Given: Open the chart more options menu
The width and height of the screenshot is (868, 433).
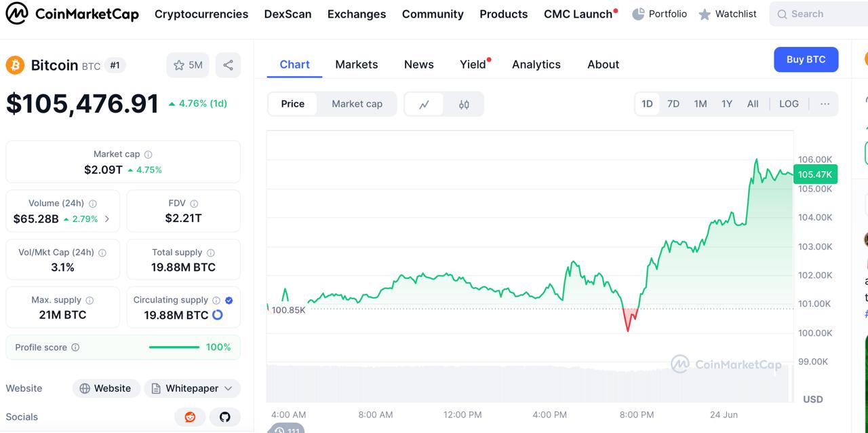Looking at the screenshot, I should click(x=825, y=104).
